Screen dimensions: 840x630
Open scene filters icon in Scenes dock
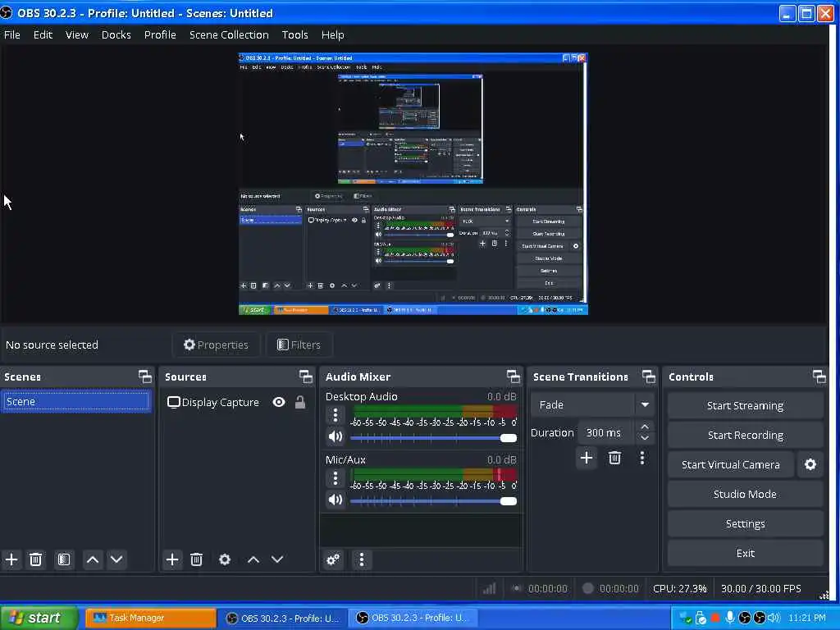[64, 559]
